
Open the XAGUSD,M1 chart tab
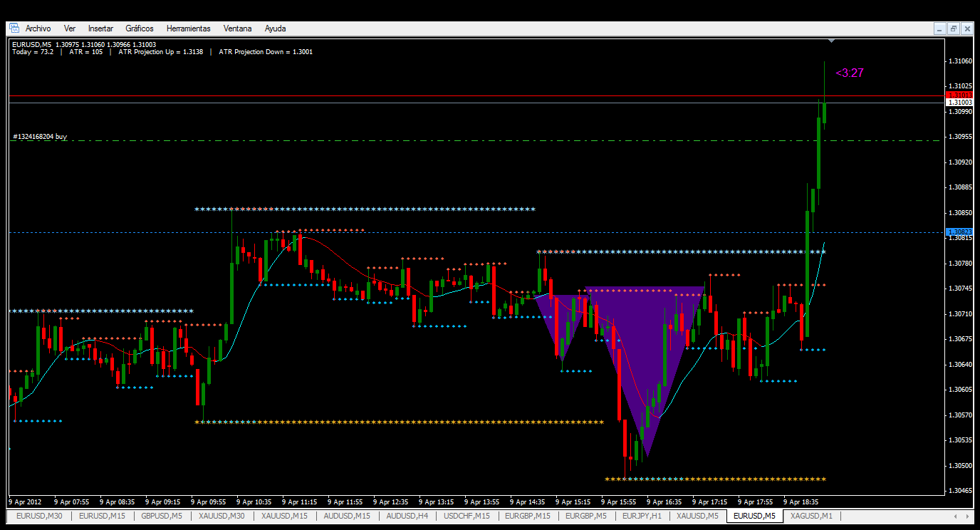point(812,516)
